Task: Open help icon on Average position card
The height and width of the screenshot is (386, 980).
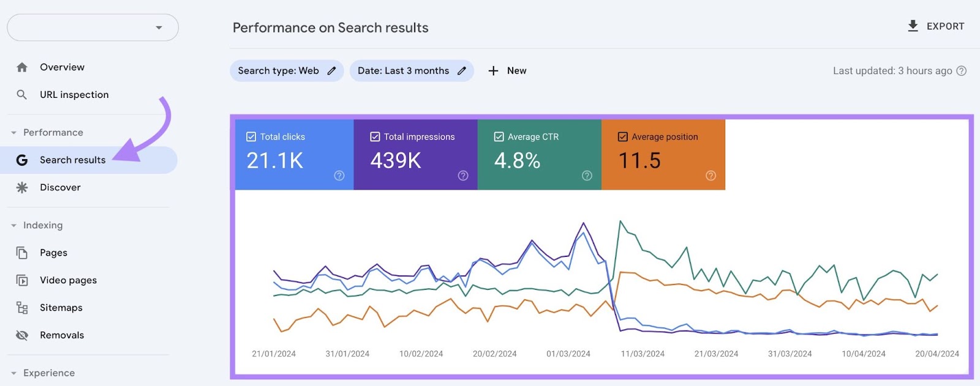Action: pyautogui.click(x=710, y=176)
